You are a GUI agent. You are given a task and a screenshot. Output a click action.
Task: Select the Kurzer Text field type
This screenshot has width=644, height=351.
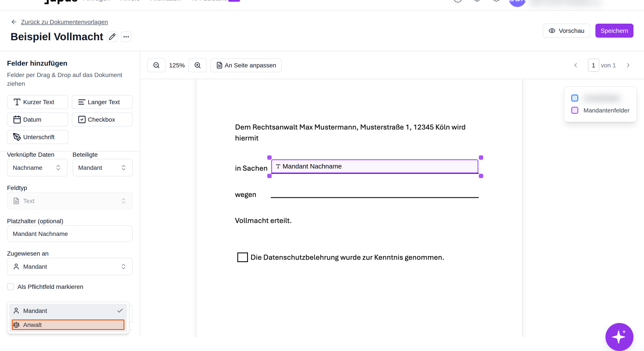pos(38,102)
